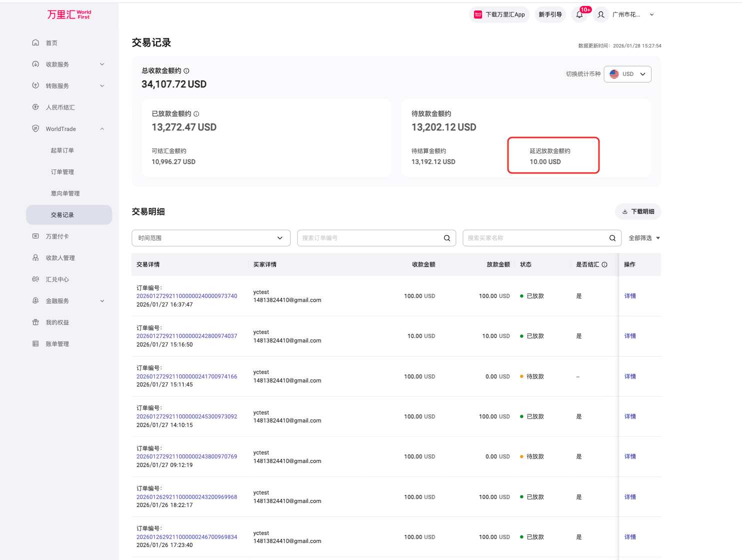Open the USD currency selector dropdown
Viewport: 742px width, 560px height.
point(627,74)
